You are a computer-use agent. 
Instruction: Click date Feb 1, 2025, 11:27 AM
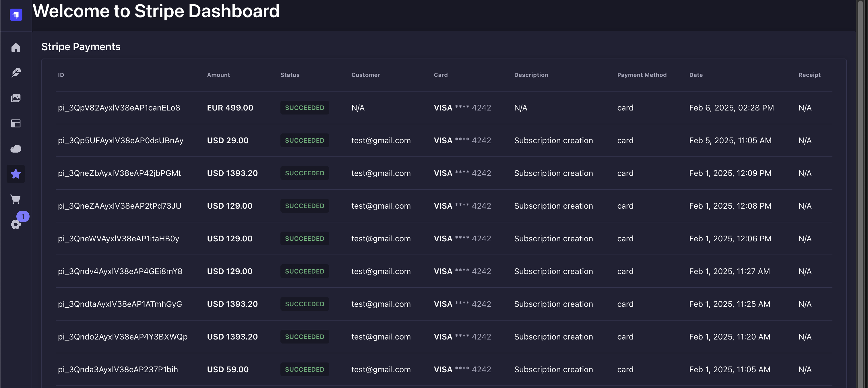point(730,271)
